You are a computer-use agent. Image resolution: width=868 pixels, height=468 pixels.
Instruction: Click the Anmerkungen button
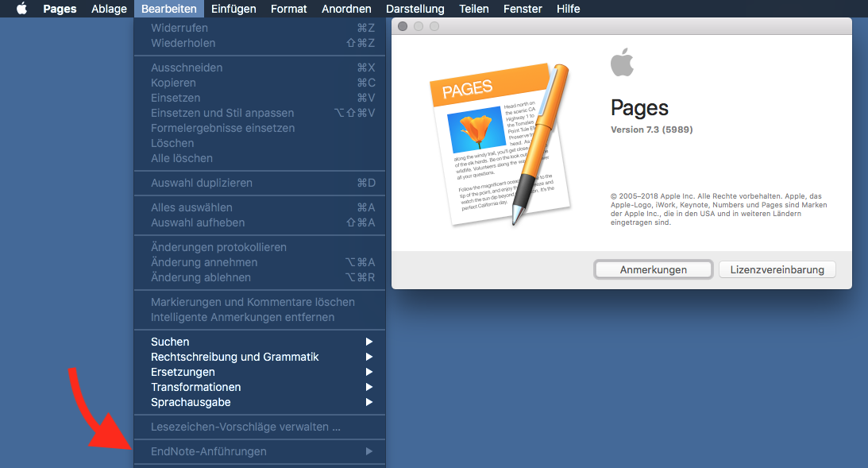tap(654, 269)
